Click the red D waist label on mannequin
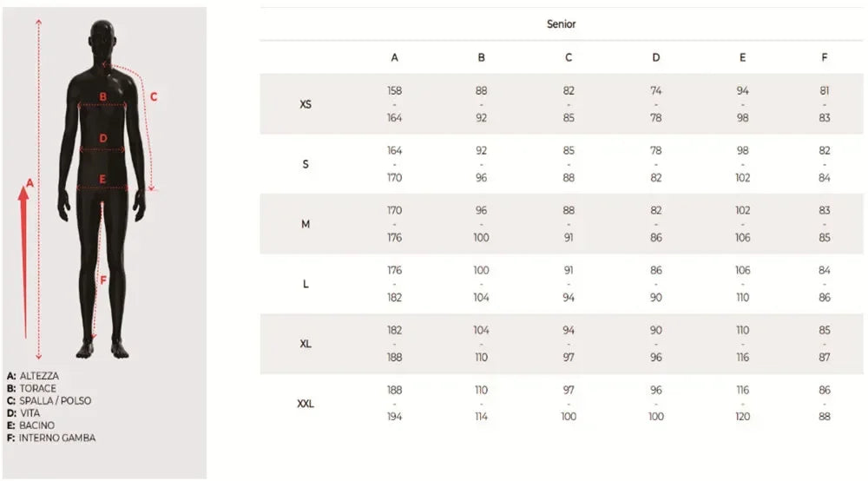The width and height of the screenshot is (868, 481). click(x=103, y=138)
